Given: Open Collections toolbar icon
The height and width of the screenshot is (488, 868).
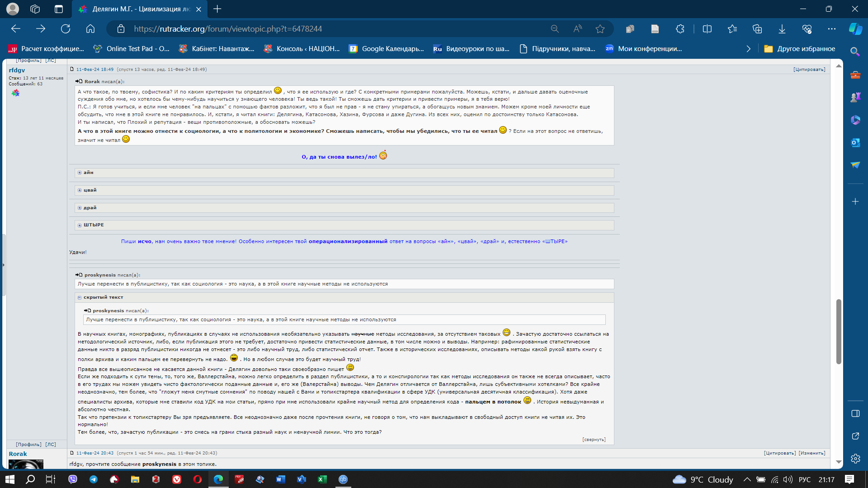Looking at the screenshot, I should pos(757,29).
